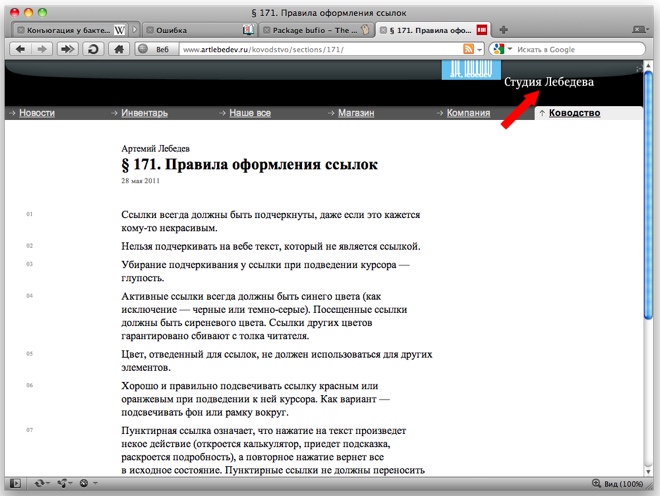This screenshot has width=660, height=496.
Task: Click the Opera Turbo icon in status bar
Action: point(84,483)
